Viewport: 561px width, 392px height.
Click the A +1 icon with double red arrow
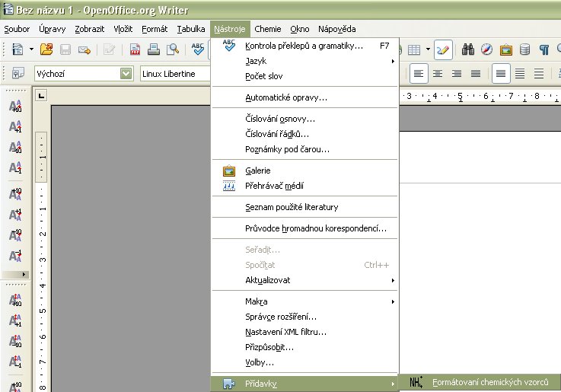(x=15, y=320)
